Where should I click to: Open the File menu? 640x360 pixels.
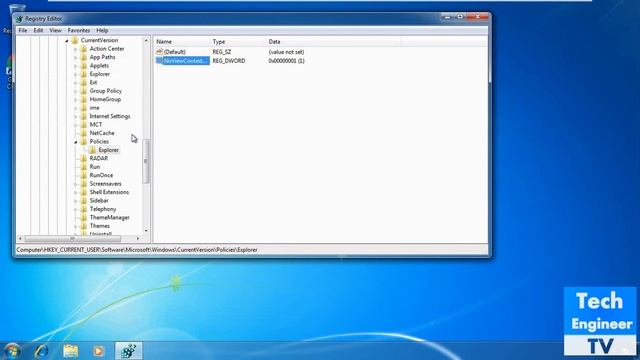pos(23,31)
